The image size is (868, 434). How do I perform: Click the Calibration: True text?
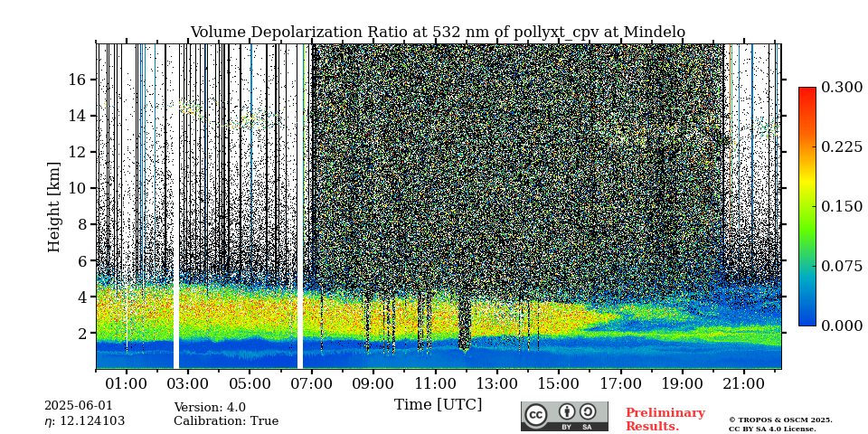[x=226, y=421]
